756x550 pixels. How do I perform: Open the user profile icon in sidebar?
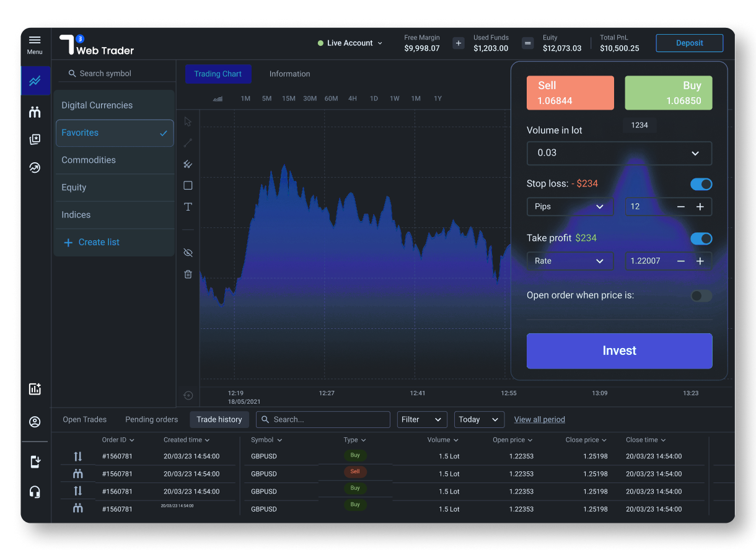pos(35,422)
